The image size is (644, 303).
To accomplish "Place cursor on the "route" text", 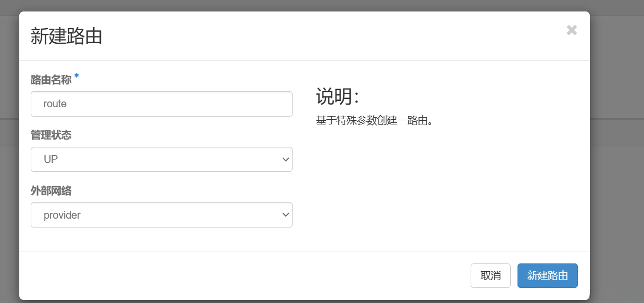I will point(55,104).
